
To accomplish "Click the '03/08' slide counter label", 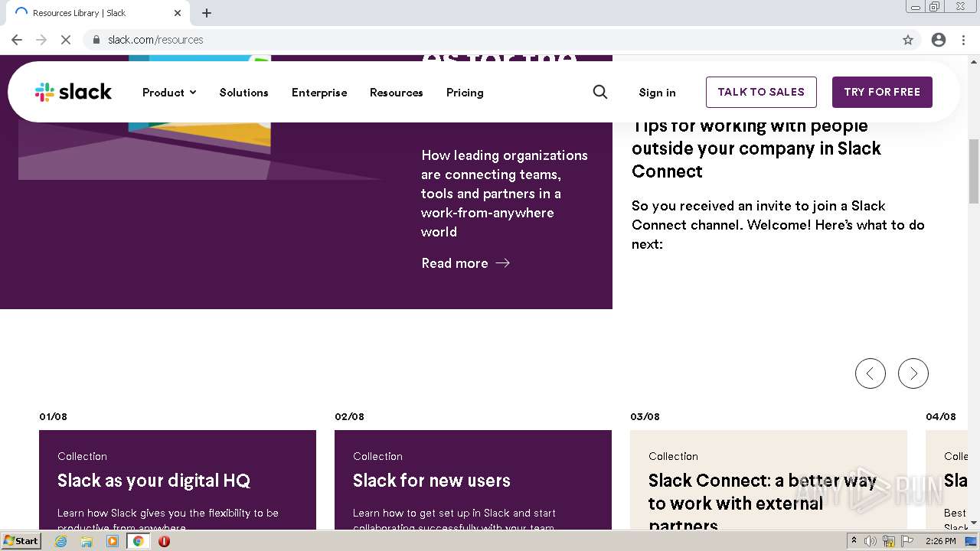I will click(x=645, y=417).
